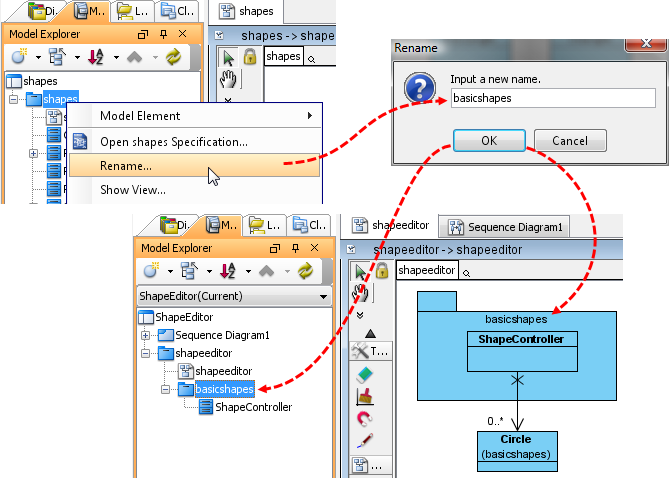The image size is (669, 478).
Task: Select shapeeditor diagram leaf under shapeeditor package
Action: point(215,371)
